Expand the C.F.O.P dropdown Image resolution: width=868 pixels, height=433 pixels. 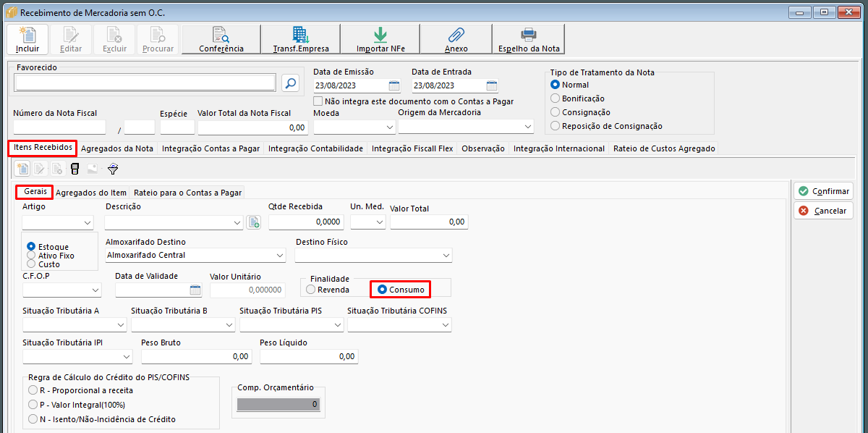pyautogui.click(x=95, y=290)
